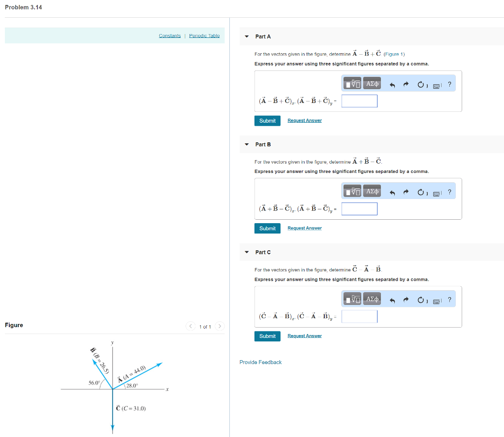Image resolution: width=504 pixels, height=437 pixels.
Task: Open keyboard shortcuts icon in Part B toolbar
Action: pyautogui.click(x=436, y=194)
